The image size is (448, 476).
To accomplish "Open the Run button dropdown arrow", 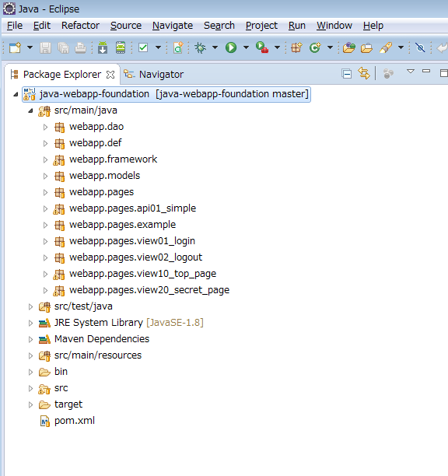I will coord(246,47).
